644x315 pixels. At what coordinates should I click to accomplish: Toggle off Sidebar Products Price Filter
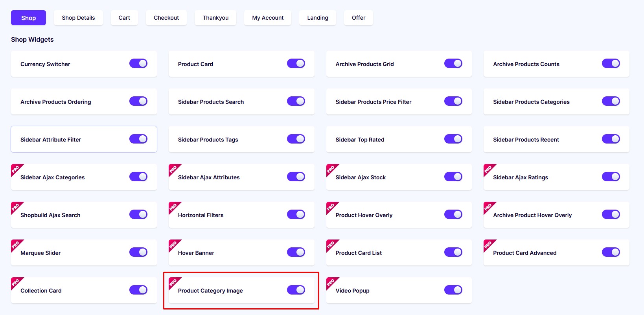[x=453, y=101]
